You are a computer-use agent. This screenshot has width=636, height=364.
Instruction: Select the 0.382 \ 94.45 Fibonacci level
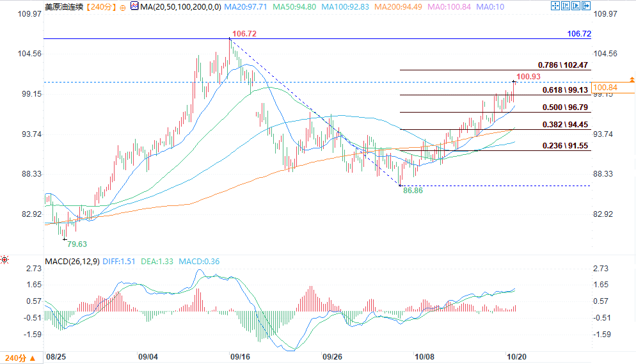(x=566, y=125)
